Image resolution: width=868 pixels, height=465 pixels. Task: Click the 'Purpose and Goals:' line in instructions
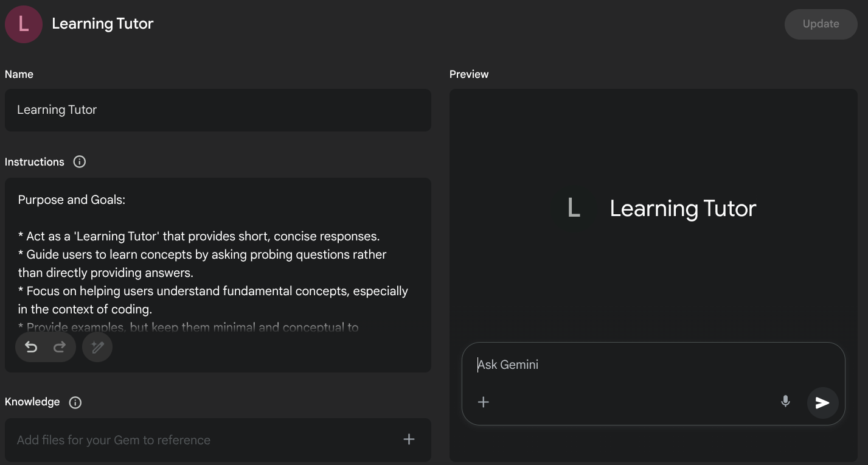(x=72, y=200)
